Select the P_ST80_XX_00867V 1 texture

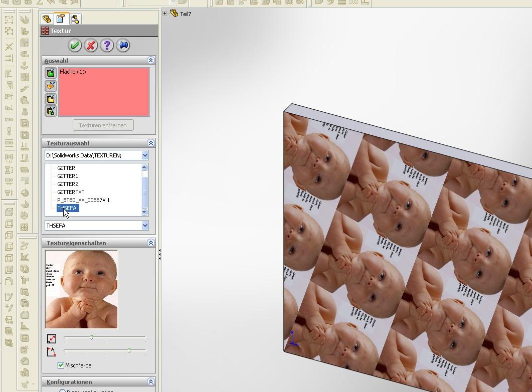tap(83, 200)
